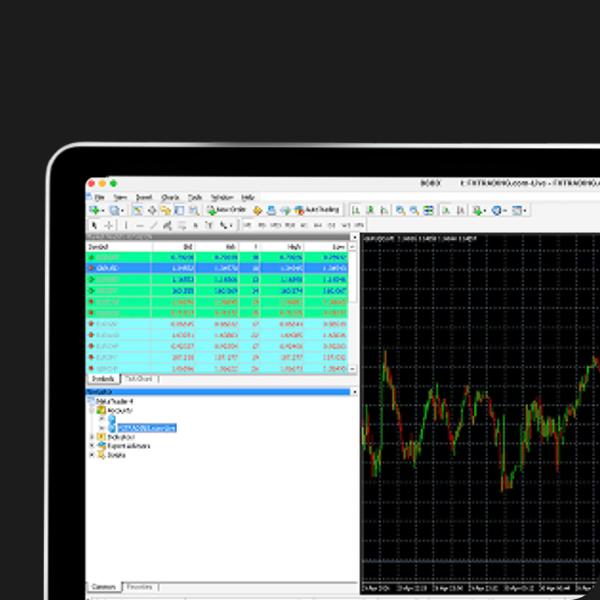Expand the Scripts tree node
This screenshot has width=600, height=600.
click(91, 455)
